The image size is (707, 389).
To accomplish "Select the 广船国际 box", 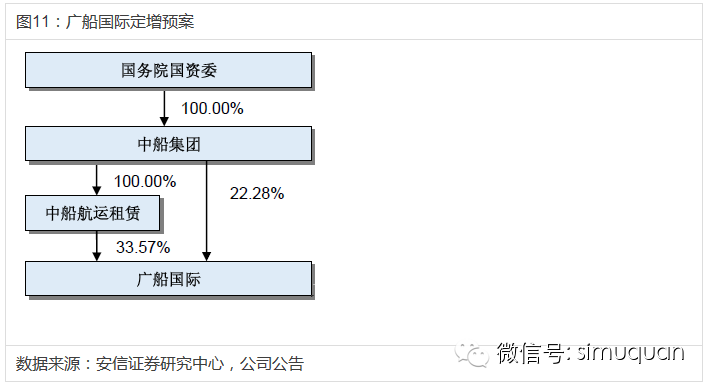I will [x=169, y=279].
